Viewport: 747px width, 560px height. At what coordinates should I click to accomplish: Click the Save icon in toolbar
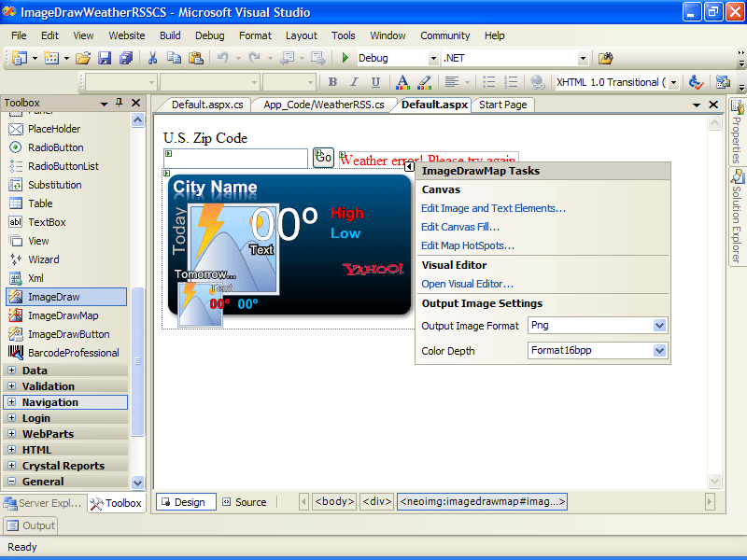[x=105, y=58]
